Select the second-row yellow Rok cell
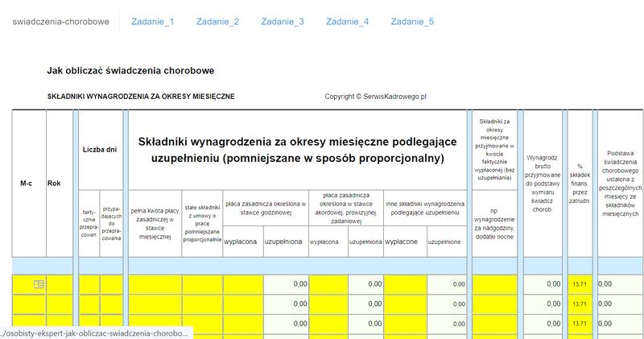 [60, 304]
